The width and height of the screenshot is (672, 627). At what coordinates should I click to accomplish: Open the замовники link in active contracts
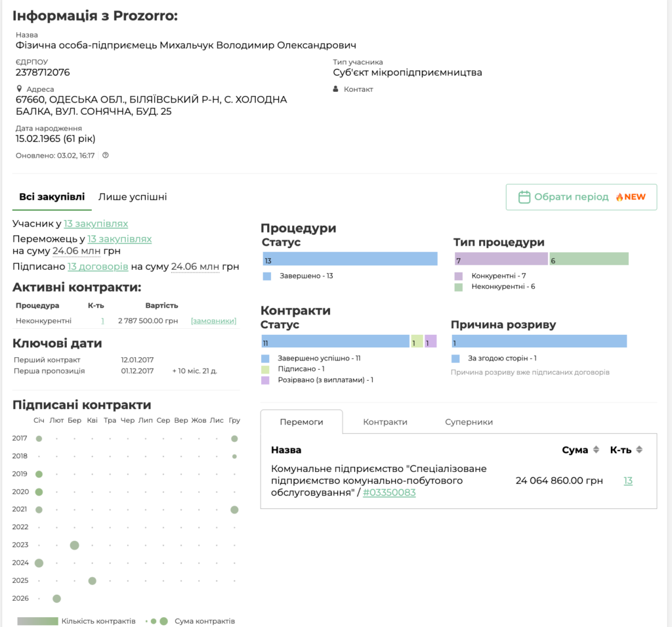point(213,321)
